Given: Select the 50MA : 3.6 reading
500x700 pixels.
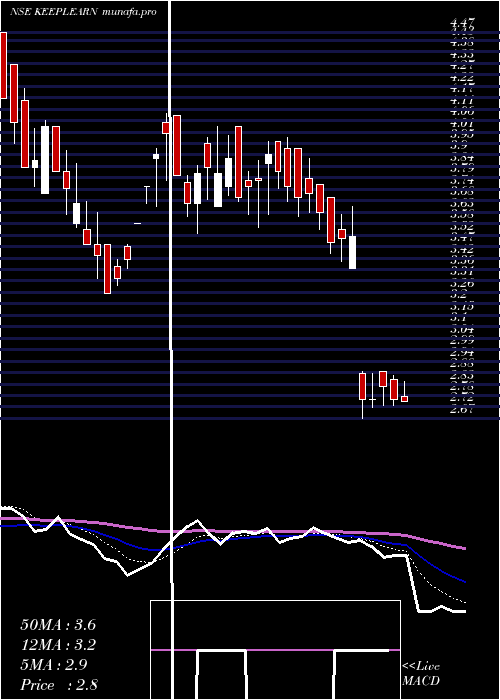Looking at the screenshot, I should tap(58, 625).
